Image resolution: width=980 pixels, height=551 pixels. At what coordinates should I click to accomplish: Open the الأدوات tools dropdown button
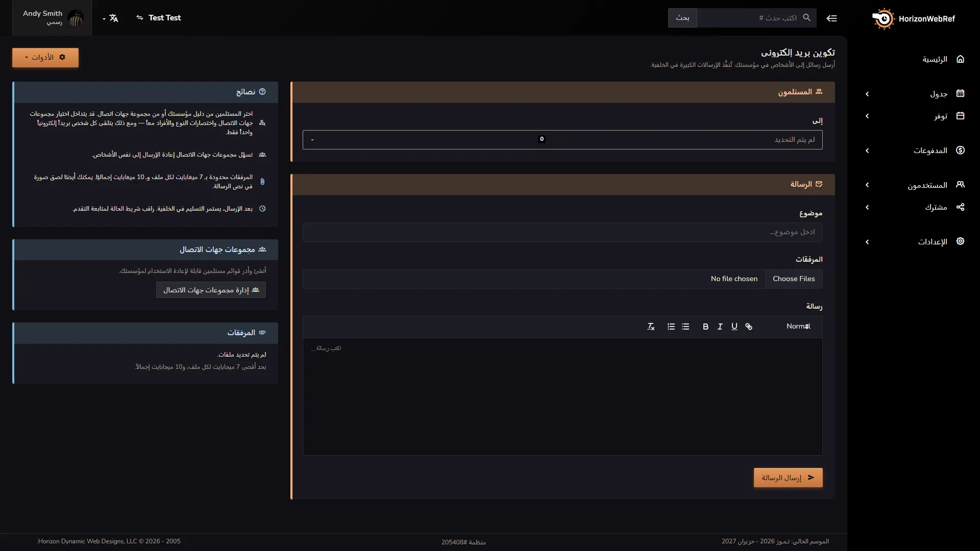point(45,58)
